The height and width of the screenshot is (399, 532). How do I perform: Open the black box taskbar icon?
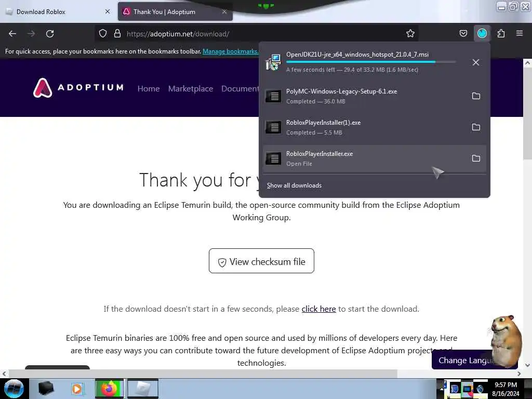pyautogui.click(x=46, y=389)
